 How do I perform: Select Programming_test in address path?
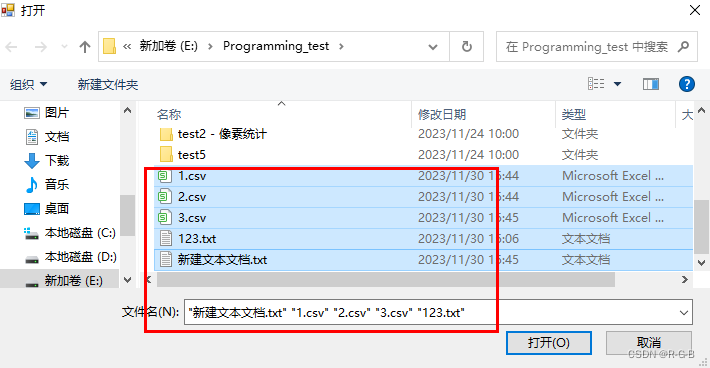pyautogui.click(x=276, y=46)
